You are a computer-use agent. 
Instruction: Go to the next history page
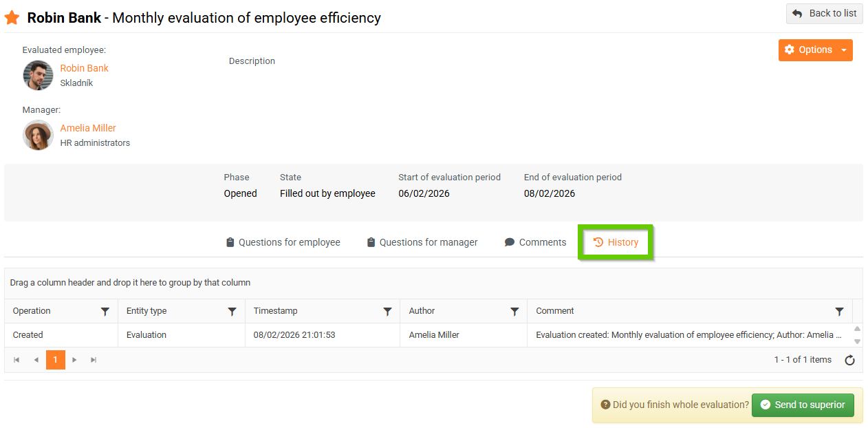(x=75, y=360)
